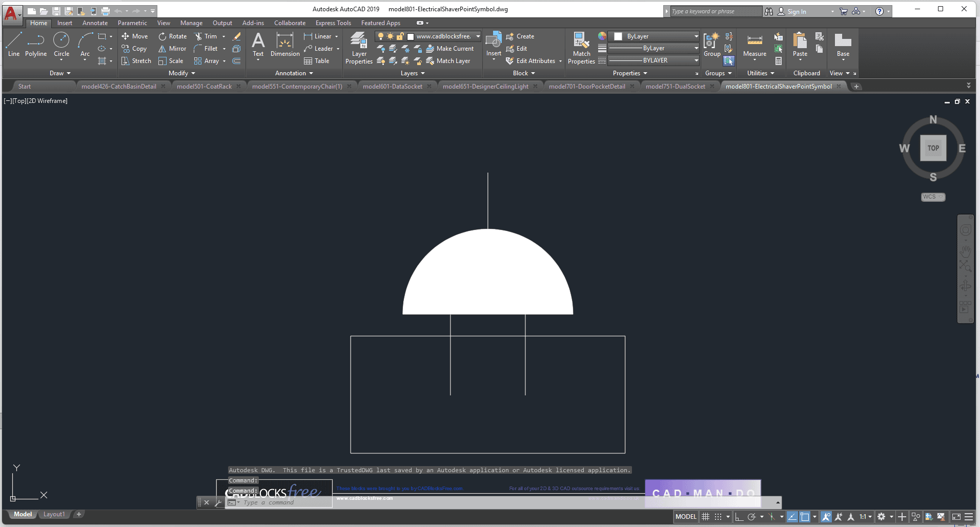Viewport: 980px width, 527px height.
Task: Open the model601-DataSocket drawing tab
Action: (x=392, y=87)
